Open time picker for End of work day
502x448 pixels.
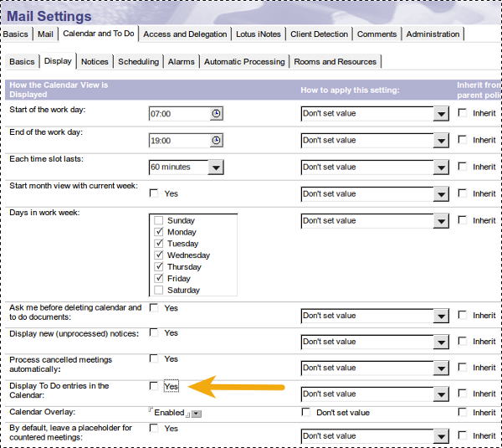216,141
